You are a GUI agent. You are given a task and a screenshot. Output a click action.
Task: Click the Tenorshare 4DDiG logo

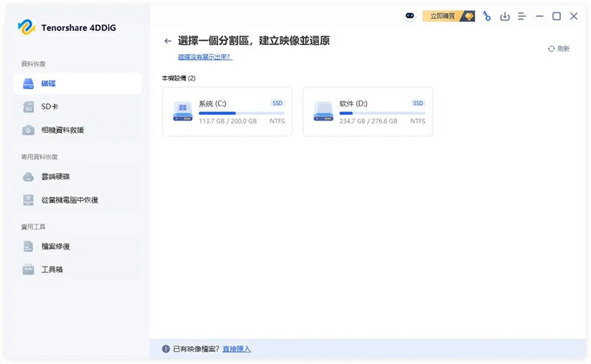(27, 27)
